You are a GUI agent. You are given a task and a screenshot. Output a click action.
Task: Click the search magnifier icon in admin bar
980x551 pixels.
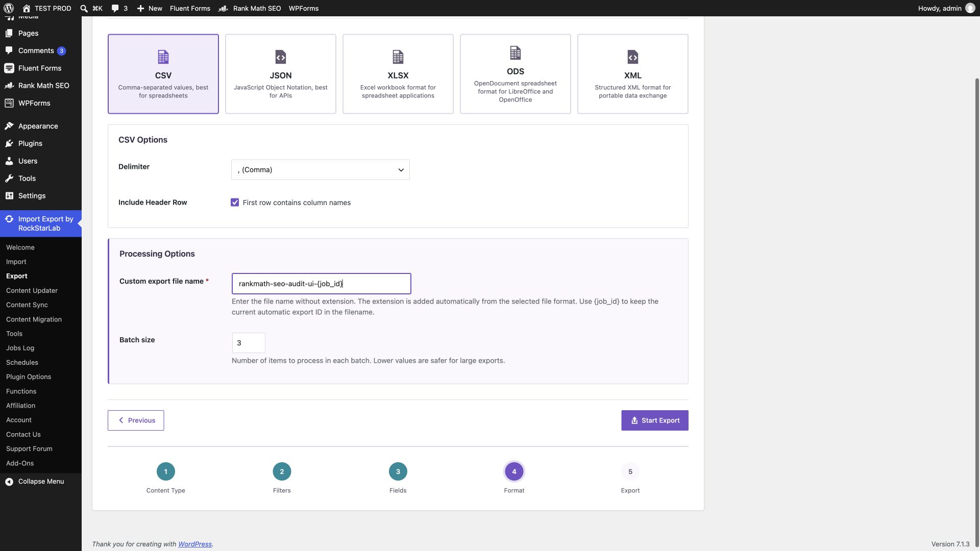click(x=84, y=8)
